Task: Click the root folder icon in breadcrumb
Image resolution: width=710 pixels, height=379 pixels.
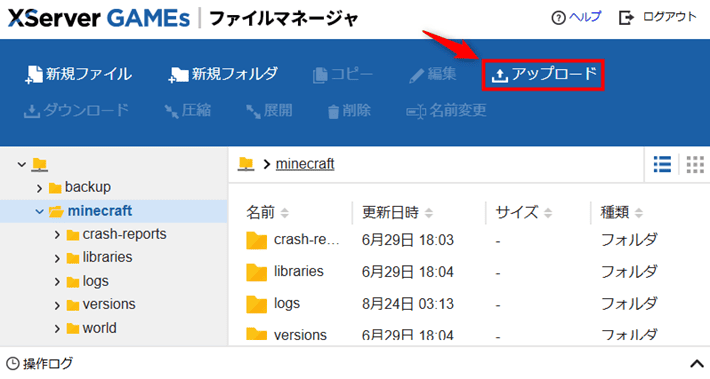Action: 246,163
